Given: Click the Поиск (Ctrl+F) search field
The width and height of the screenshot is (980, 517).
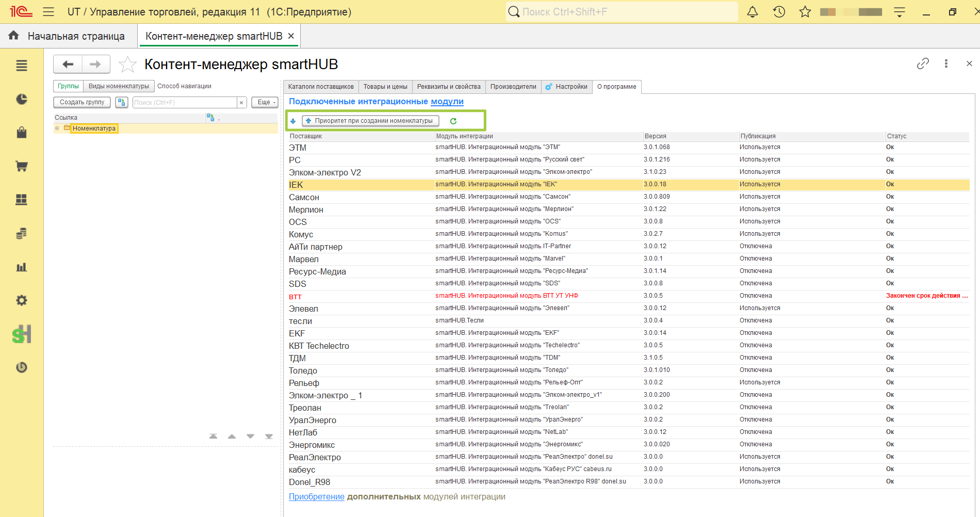Looking at the screenshot, I should click(185, 103).
